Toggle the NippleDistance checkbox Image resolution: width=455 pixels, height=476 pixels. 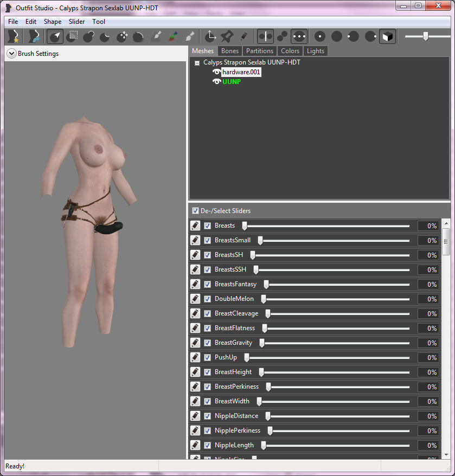point(207,416)
